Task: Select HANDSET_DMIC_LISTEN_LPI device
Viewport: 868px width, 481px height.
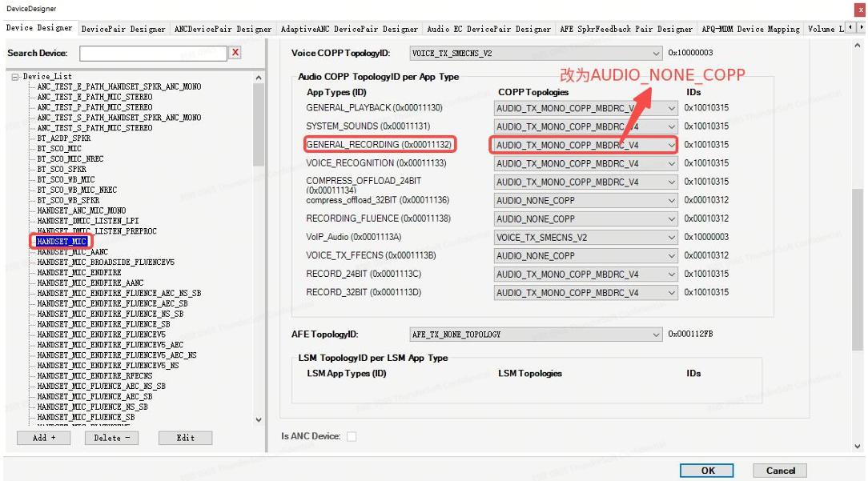Action: (x=88, y=221)
